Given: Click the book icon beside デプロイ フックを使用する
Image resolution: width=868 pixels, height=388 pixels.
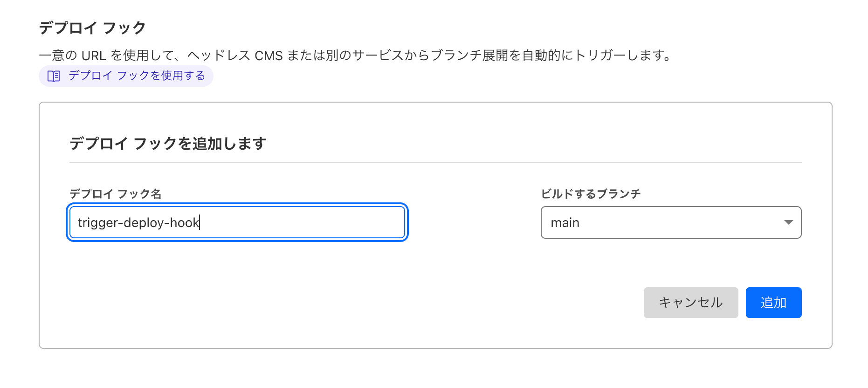Looking at the screenshot, I should [54, 75].
